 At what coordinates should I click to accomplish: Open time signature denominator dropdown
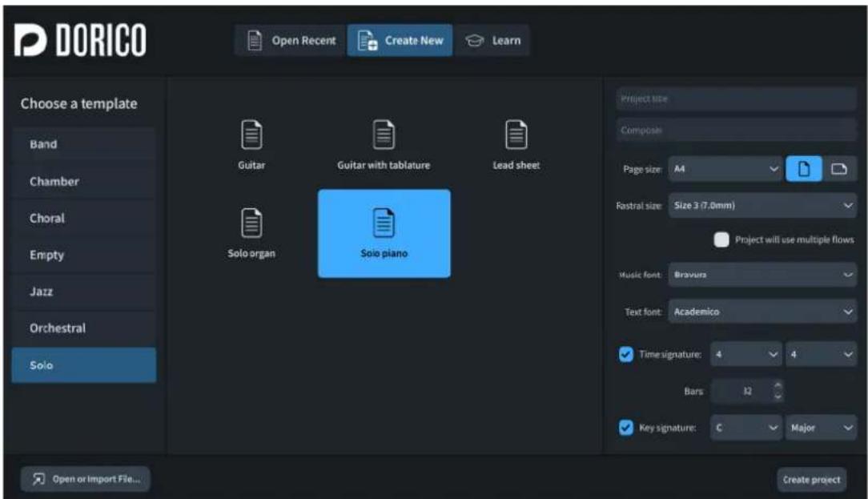tap(821, 355)
